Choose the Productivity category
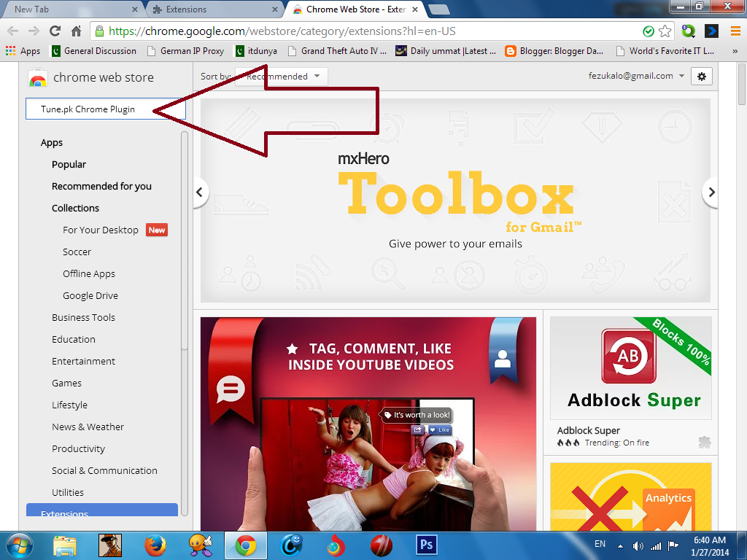Image resolution: width=747 pixels, height=560 pixels. (x=78, y=449)
